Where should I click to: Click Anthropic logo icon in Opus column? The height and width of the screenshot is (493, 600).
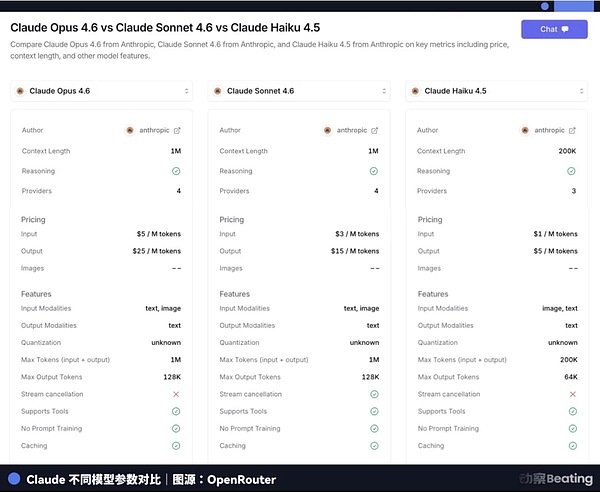point(130,130)
